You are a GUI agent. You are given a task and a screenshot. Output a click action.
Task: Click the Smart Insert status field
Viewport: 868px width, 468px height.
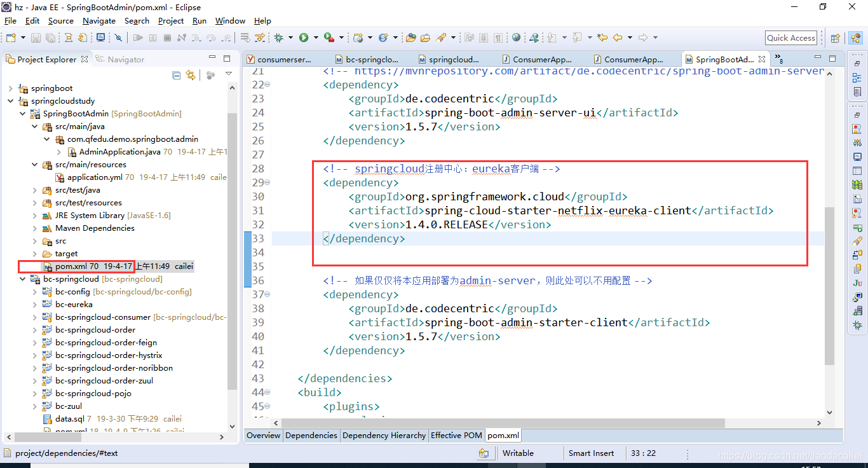pos(591,453)
